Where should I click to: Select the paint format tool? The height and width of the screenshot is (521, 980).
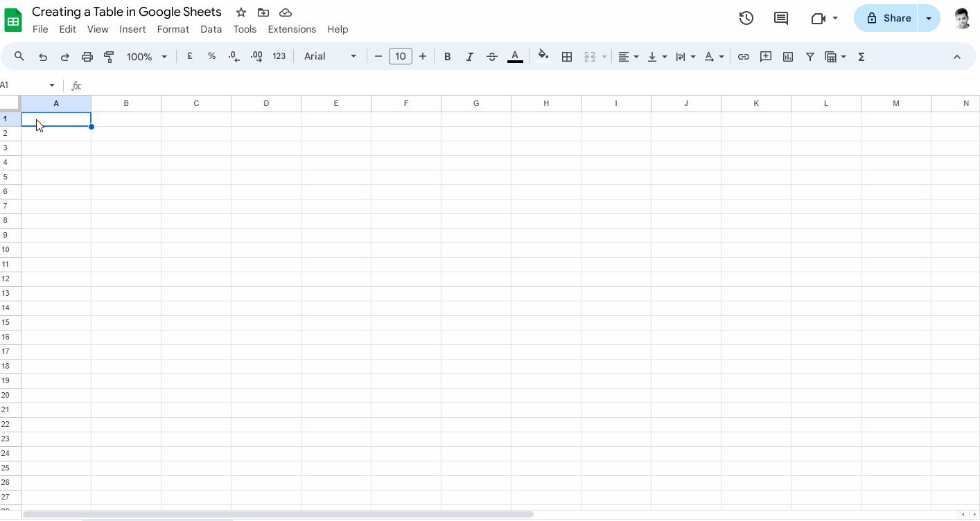108,56
